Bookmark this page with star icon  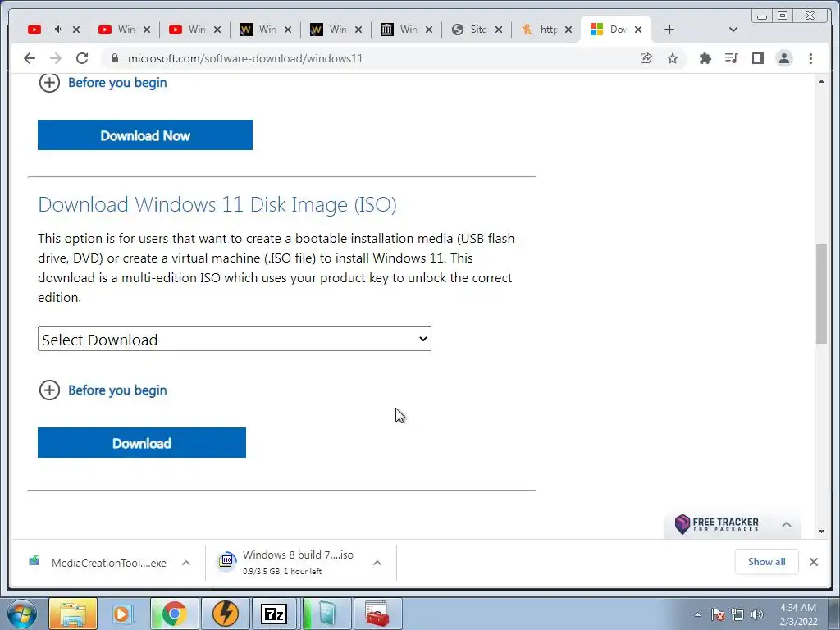pyautogui.click(x=673, y=58)
